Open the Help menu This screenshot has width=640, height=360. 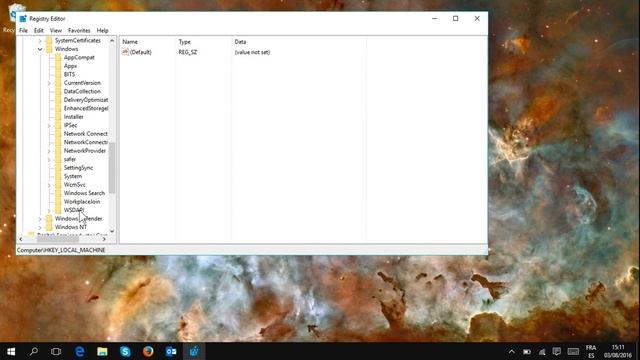coord(102,31)
